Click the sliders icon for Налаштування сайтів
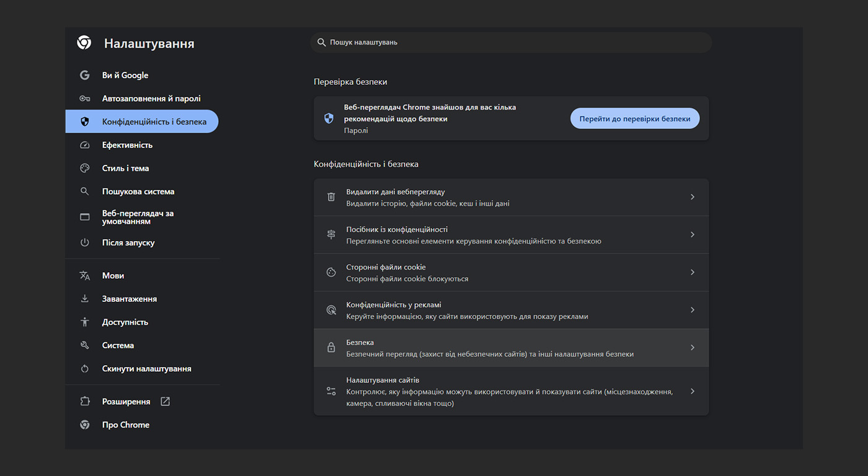868x476 pixels. pyautogui.click(x=331, y=391)
